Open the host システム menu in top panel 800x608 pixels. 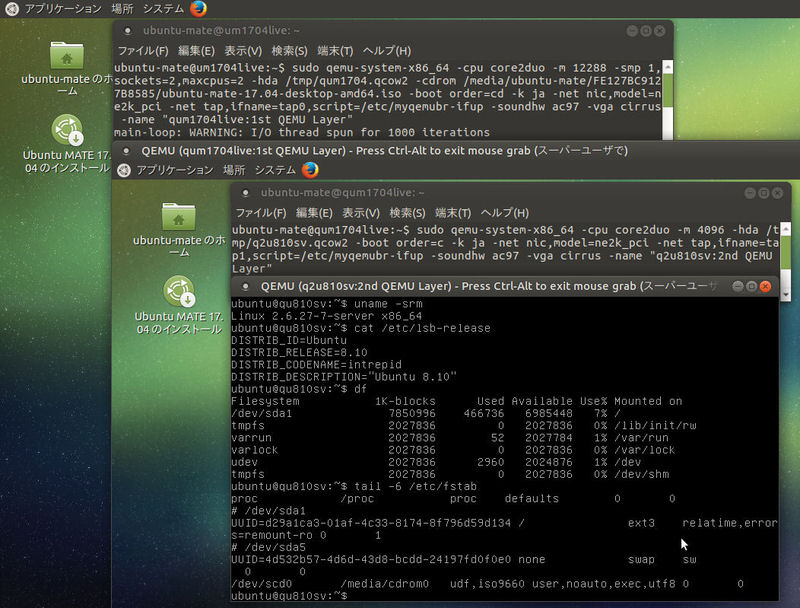click(x=163, y=9)
